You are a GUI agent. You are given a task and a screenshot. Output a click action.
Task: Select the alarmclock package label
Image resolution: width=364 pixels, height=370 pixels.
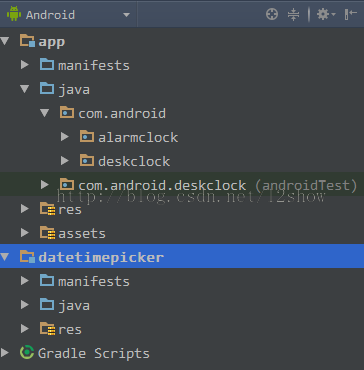click(138, 138)
